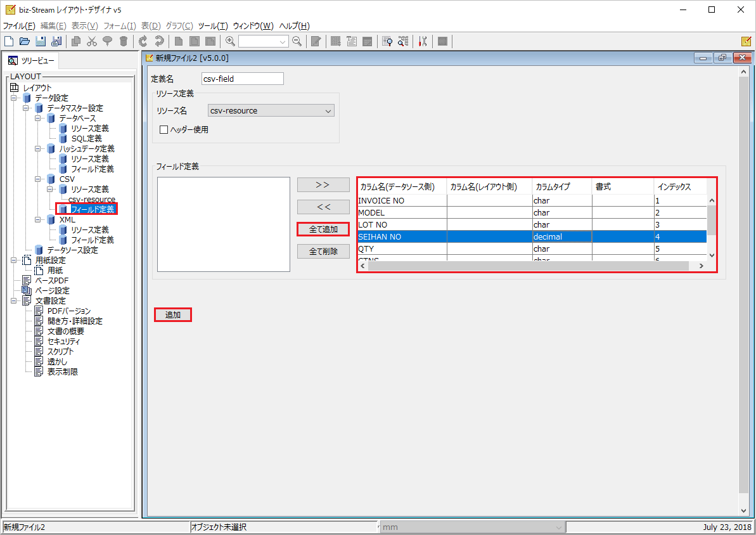Click the 追加 button below field definitions
The height and width of the screenshot is (535, 756).
coord(172,315)
